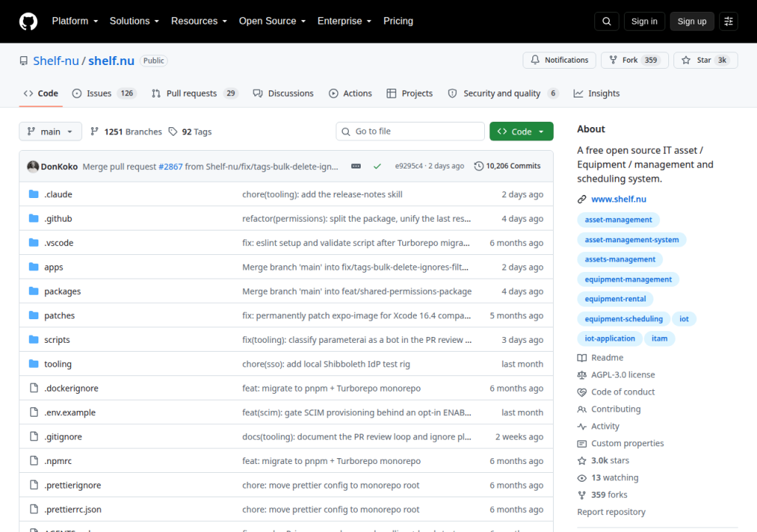Click Report repository link
This screenshot has height=532, width=757.
(611, 512)
